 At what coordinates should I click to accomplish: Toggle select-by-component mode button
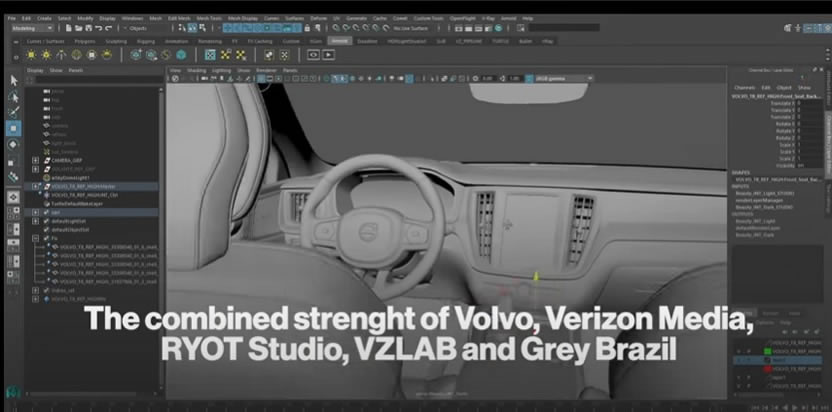[202, 28]
